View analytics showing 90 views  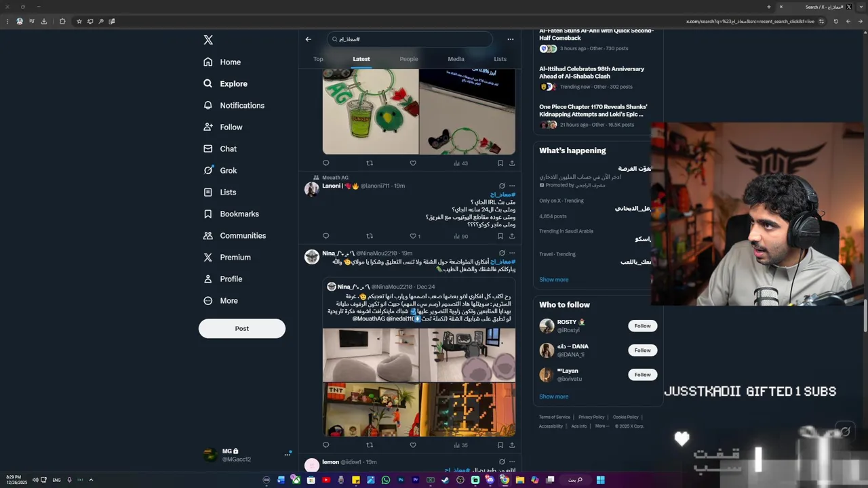460,236
